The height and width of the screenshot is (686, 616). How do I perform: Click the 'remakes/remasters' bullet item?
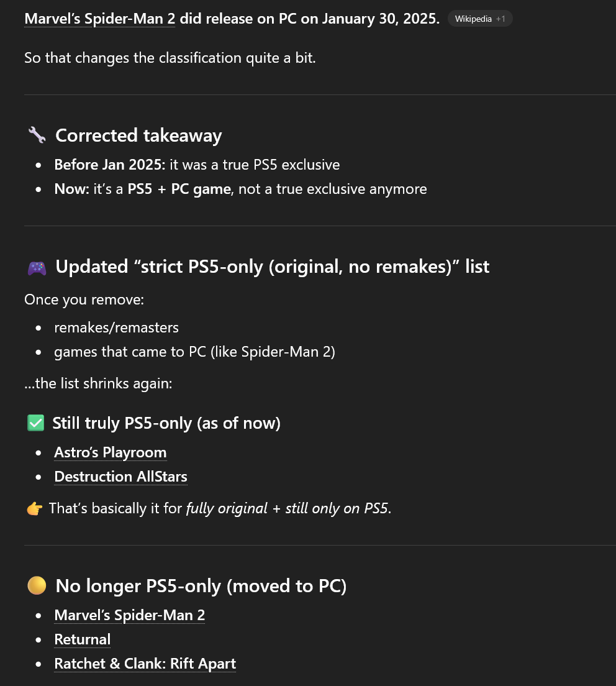(116, 327)
